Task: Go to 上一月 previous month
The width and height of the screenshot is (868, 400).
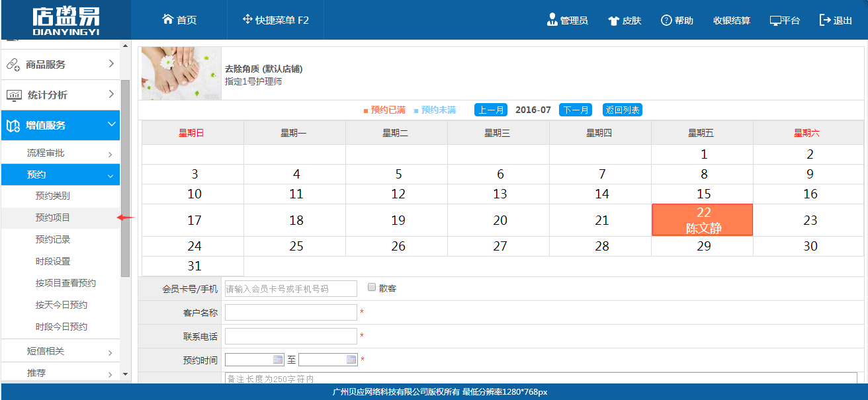Action: coord(491,110)
